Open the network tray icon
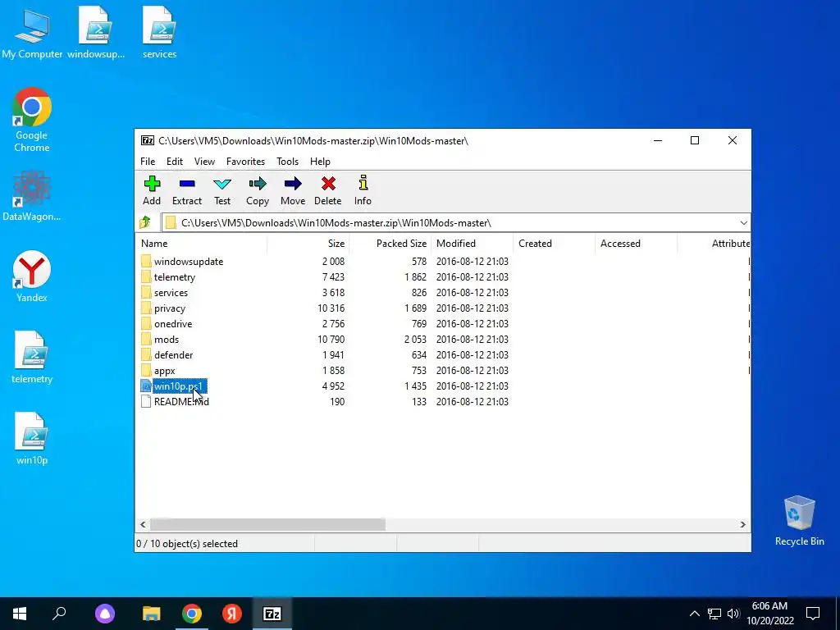Image resolution: width=840 pixels, height=630 pixels. click(x=714, y=614)
